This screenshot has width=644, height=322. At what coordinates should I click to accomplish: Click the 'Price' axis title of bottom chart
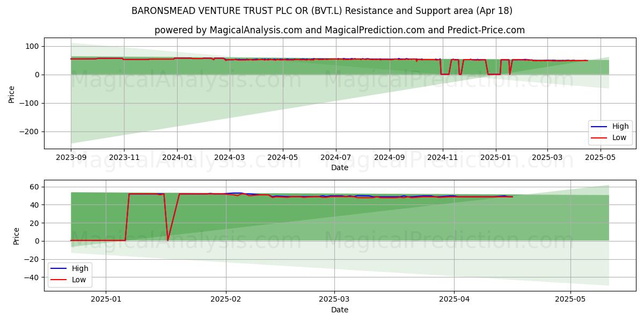point(16,236)
